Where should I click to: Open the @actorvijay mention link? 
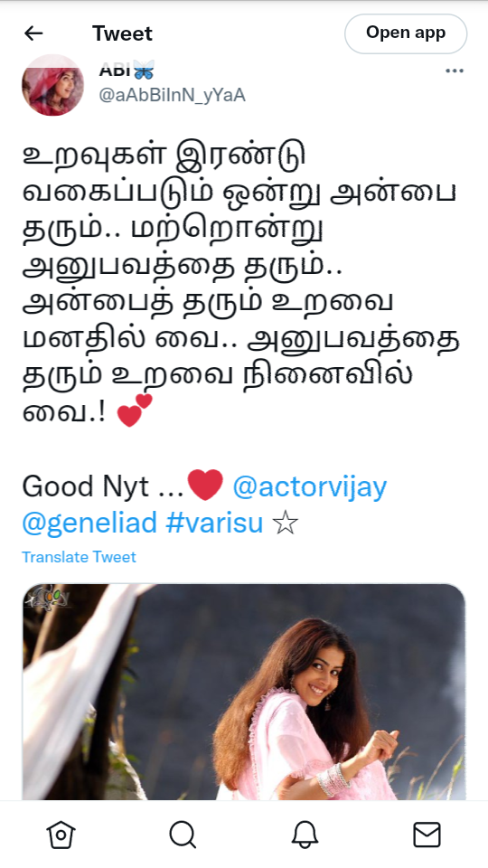[x=309, y=487]
